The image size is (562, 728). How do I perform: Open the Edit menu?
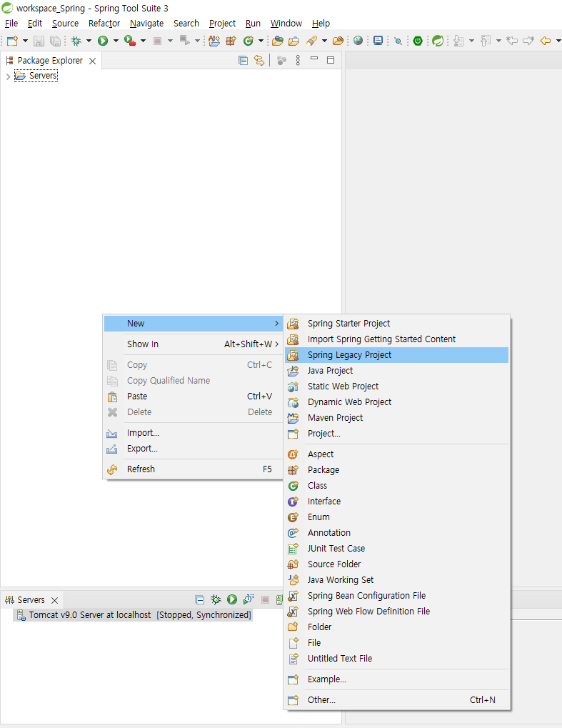coord(35,23)
